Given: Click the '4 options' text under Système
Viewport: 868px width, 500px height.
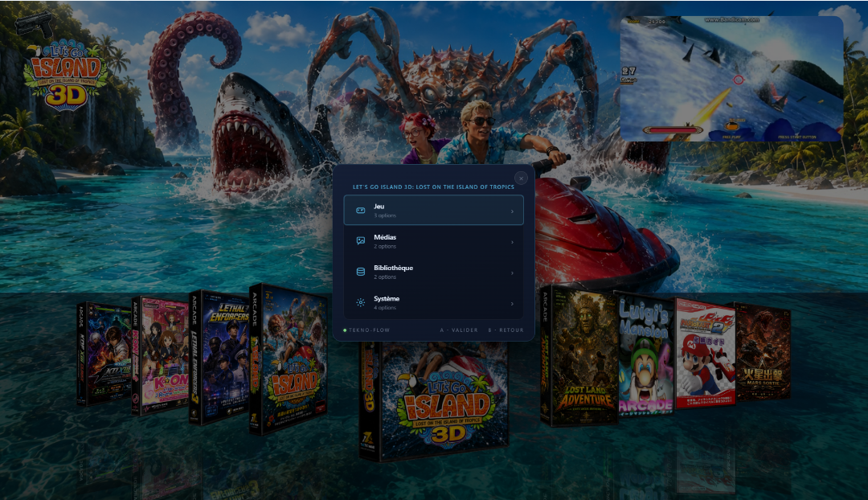Looking at the screenshot, I should click(x=385, y=308).
